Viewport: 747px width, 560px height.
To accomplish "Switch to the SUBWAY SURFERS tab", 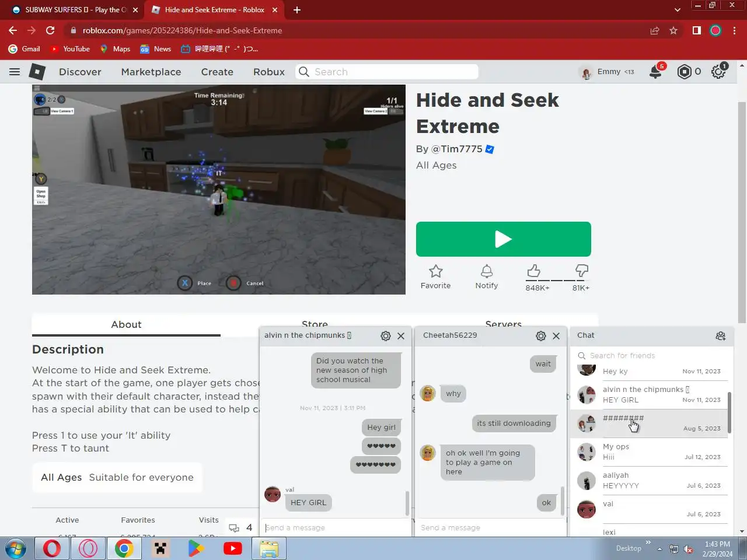I will coord(74,10).
